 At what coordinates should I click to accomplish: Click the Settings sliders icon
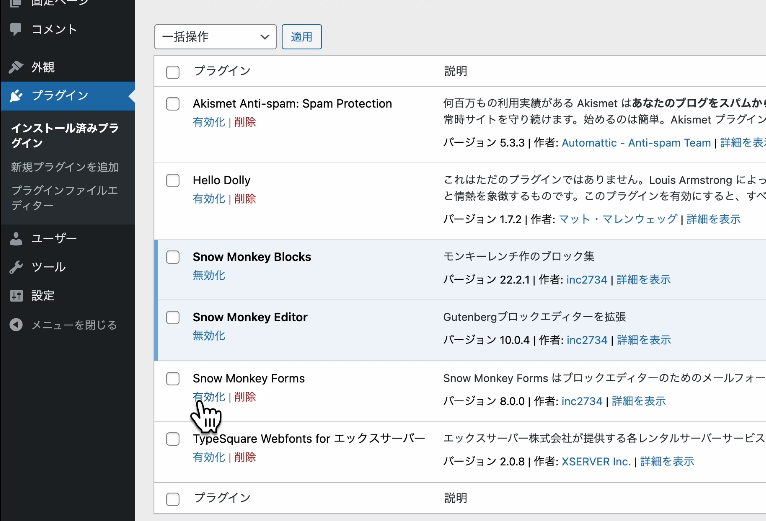(16, 296)
